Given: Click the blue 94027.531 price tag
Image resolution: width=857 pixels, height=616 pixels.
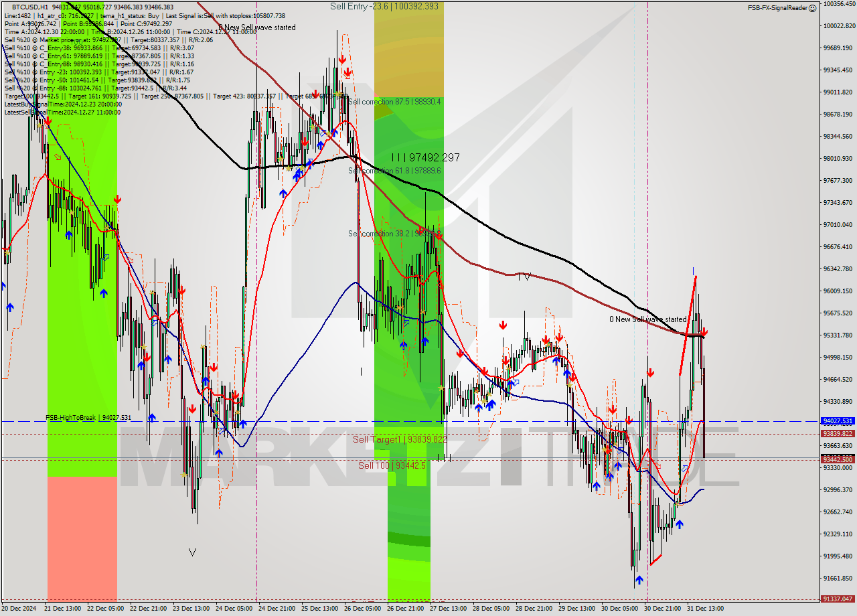Looking at the screenshot, I should click(x=838, y=421).
